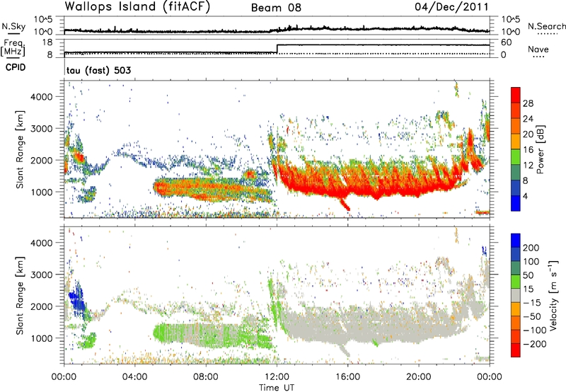Click the 'CPID' label
566x392 pixels.
(16, 67)
